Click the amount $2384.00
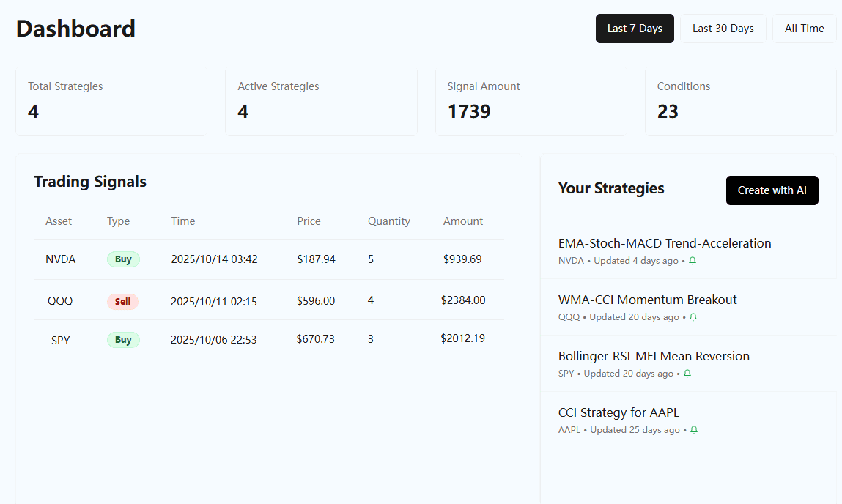Screen dimensions: 842x504 pos(463,300)
